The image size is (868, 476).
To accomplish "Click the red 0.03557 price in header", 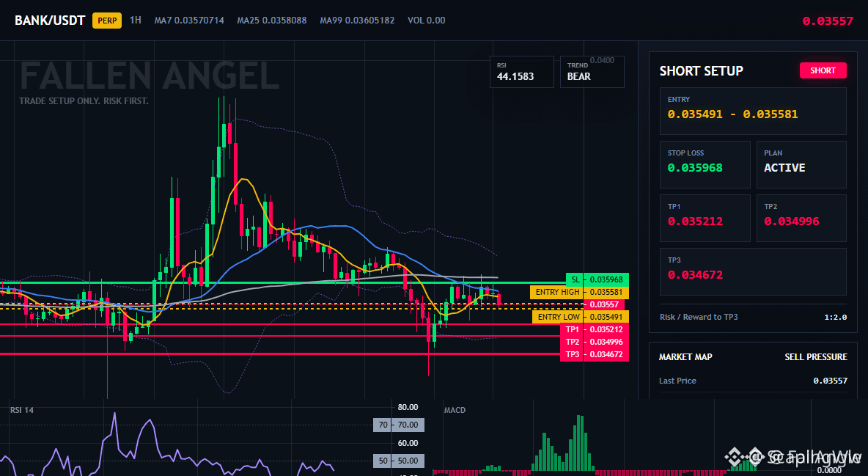I will click(828, 21).
